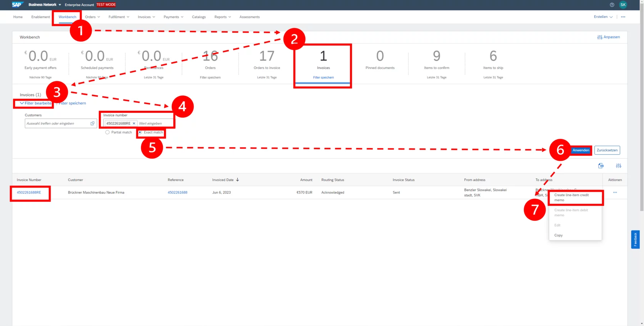Click the Sent invoice status cell
The image size is (644, 326).
point(396,193)
